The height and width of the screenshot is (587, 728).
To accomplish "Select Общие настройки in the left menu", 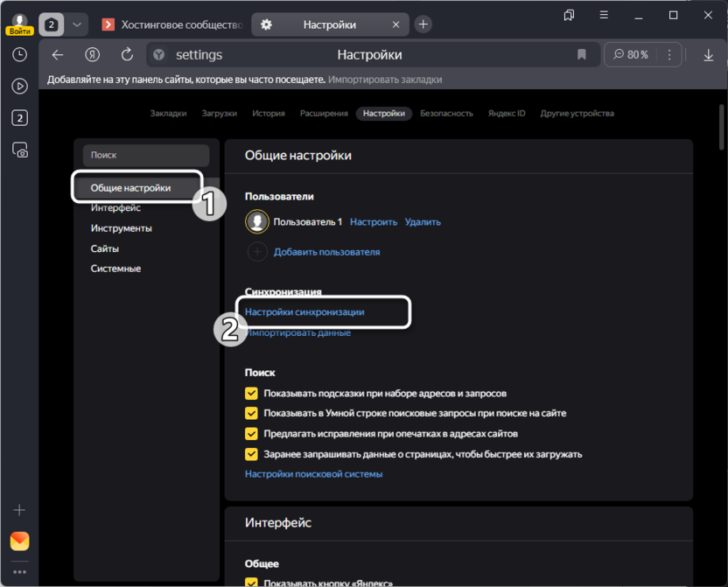I will click(130, 188).
